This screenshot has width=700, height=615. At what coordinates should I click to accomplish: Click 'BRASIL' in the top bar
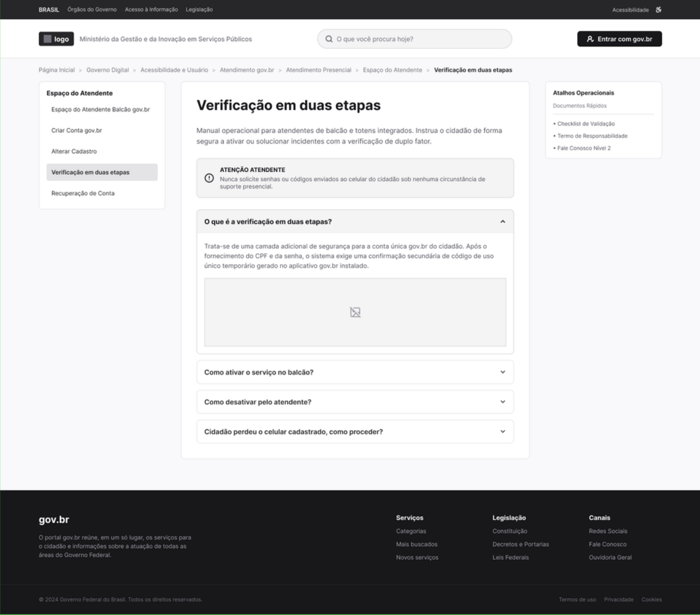click(x=49, y=10)
